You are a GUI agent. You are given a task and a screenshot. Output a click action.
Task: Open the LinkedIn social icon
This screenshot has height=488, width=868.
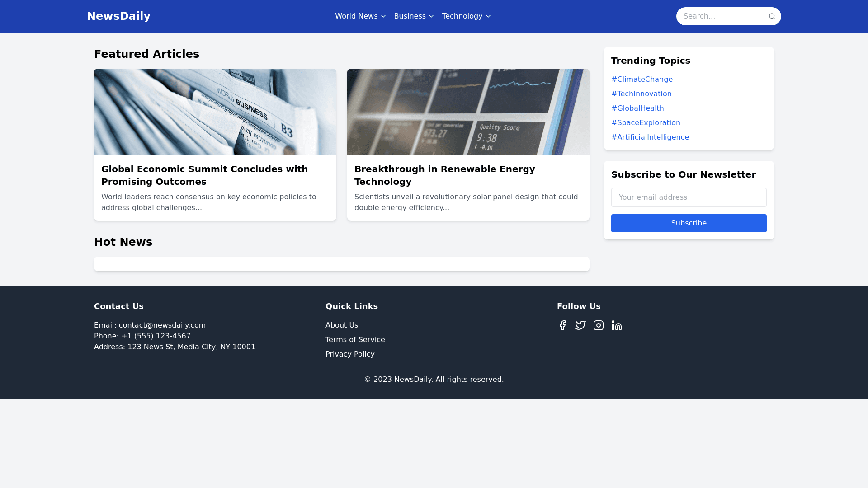tap(617, 325)
